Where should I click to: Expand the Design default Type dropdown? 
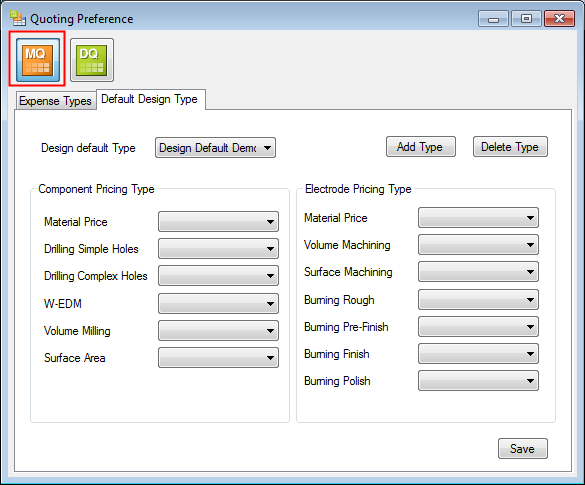coord(215,148)
